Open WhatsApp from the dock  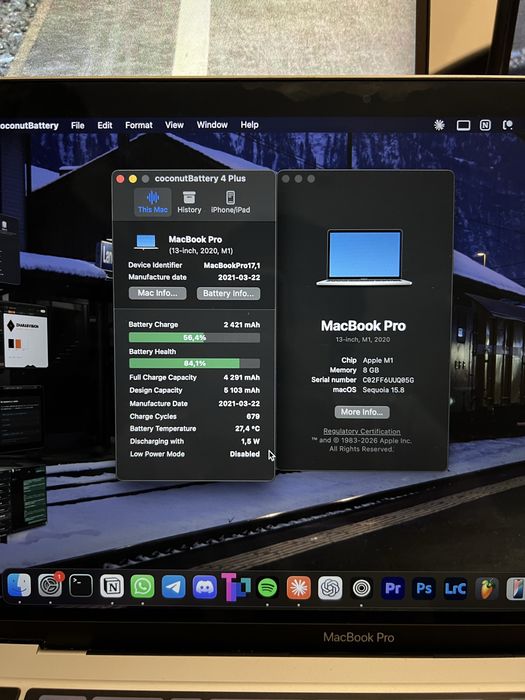(142, 586)
